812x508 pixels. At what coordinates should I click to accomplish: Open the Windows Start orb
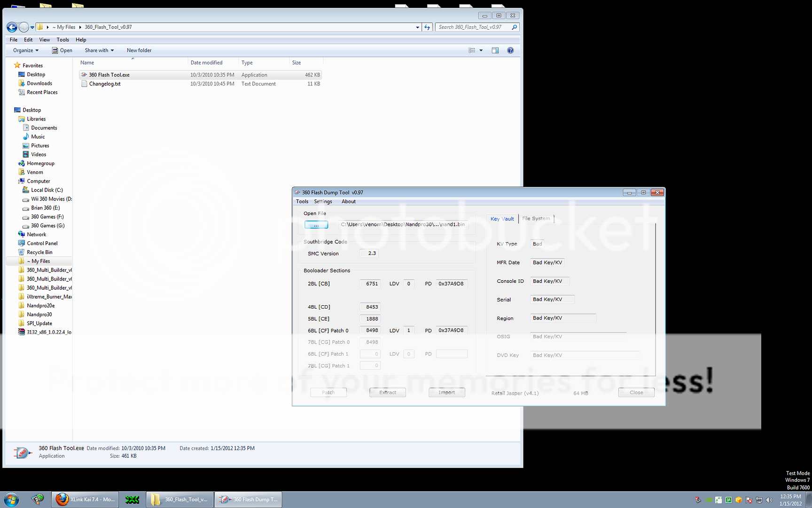coord(11,499)
